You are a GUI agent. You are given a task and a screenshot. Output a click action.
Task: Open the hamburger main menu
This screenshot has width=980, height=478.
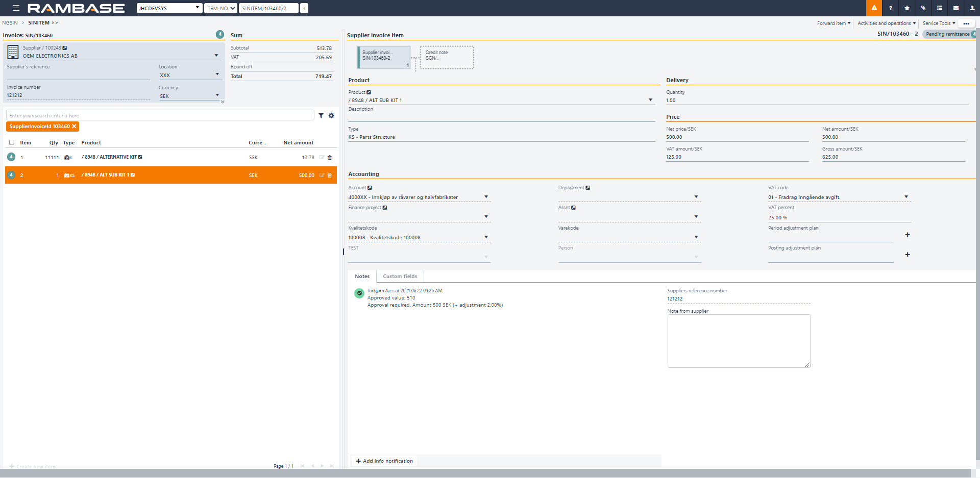click(x=16, y=8)
